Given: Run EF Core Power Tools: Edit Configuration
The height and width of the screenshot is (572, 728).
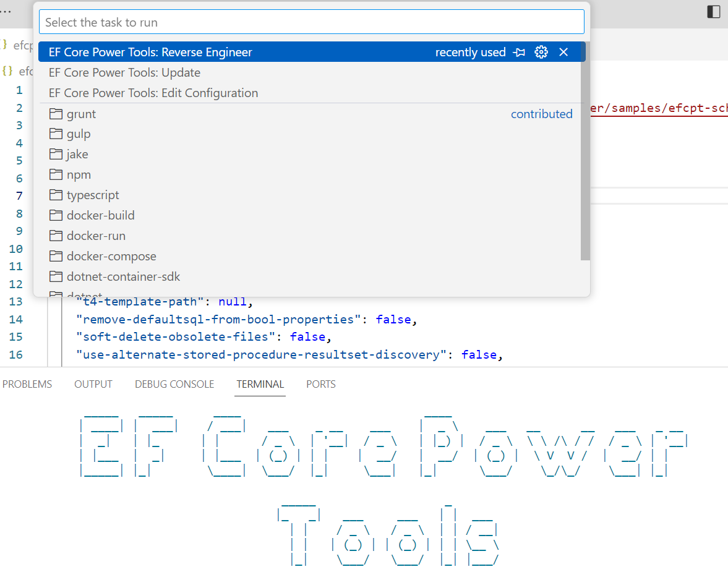Looking at the screenshot, I should click(309, 93).
